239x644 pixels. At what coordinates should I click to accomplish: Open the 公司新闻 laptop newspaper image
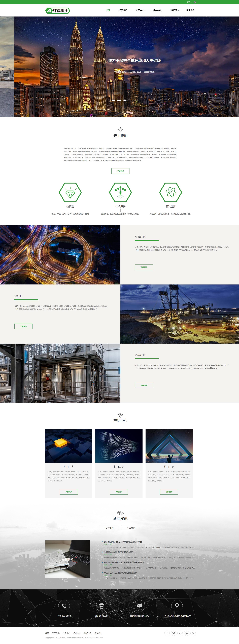tap(68, 559)
